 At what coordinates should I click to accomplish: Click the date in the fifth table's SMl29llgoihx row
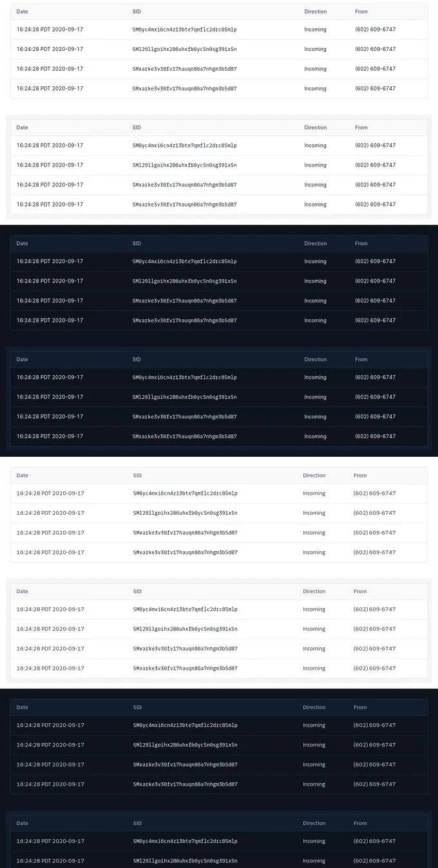[50, 513]
